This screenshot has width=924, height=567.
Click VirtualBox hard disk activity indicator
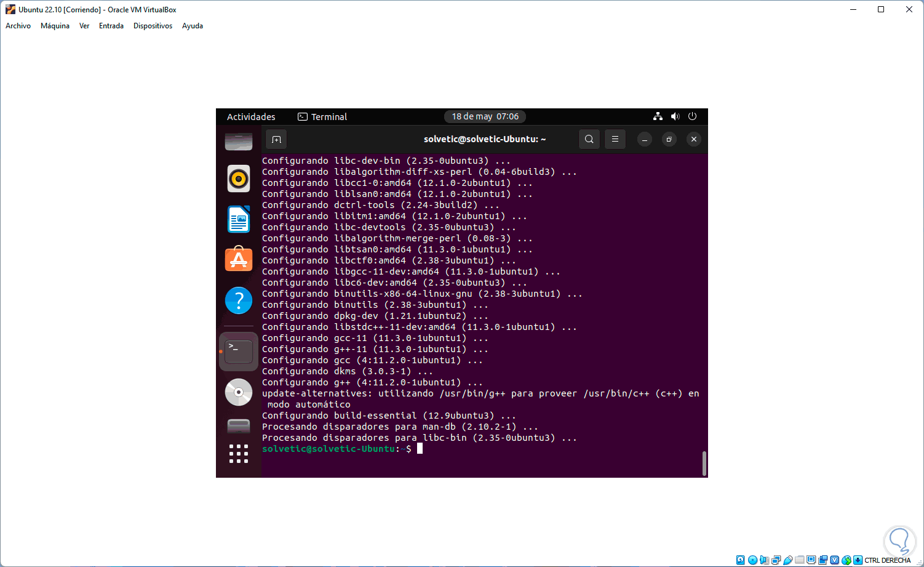(x=741, y=560)
